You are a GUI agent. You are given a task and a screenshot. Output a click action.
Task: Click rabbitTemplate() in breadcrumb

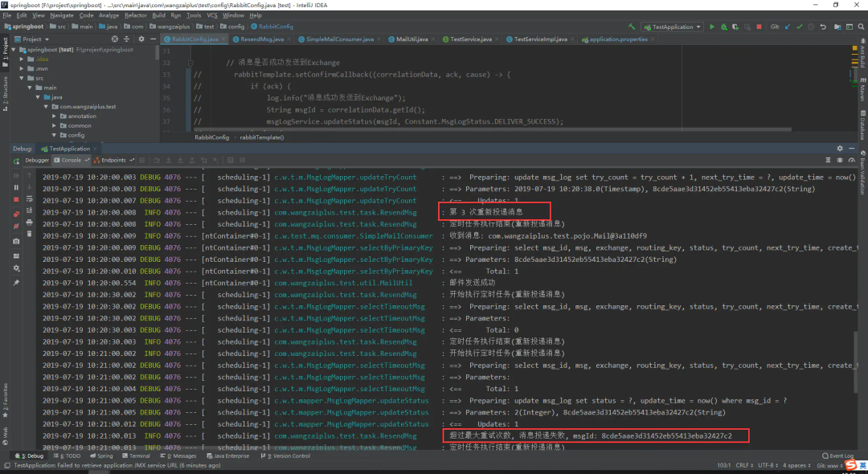click(261, 137)
